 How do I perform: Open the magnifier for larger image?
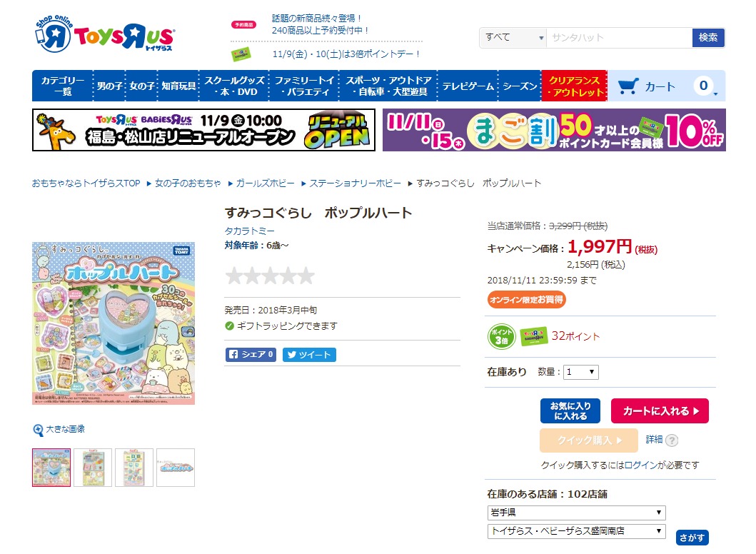(x=38, y=430)
